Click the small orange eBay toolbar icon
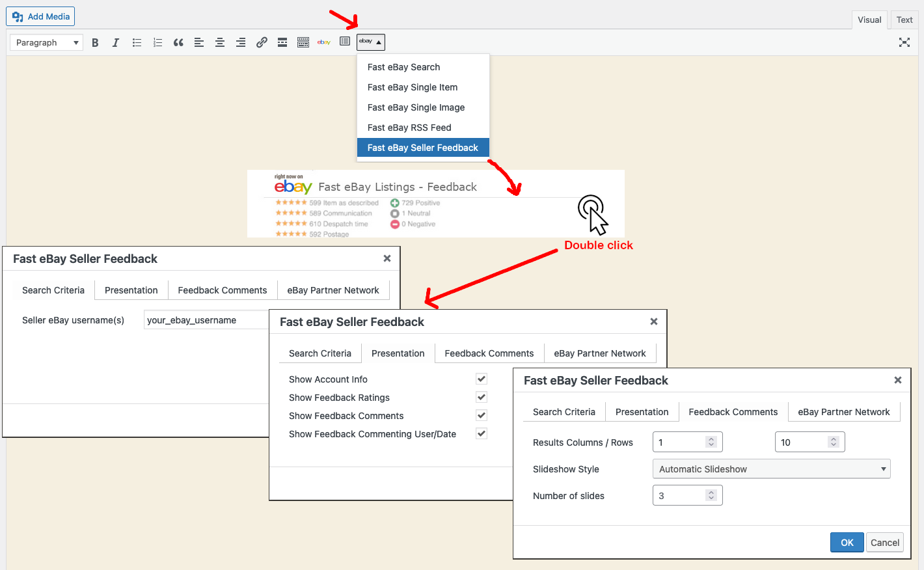Viewport: 924px width, 570px height. tap(324, 42)
